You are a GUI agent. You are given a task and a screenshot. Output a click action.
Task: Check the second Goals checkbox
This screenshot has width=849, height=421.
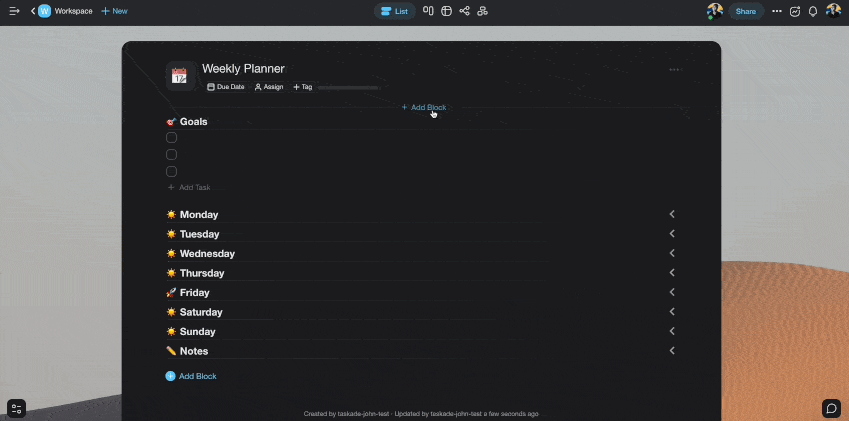pyautogui.click(x=172, y=155)
